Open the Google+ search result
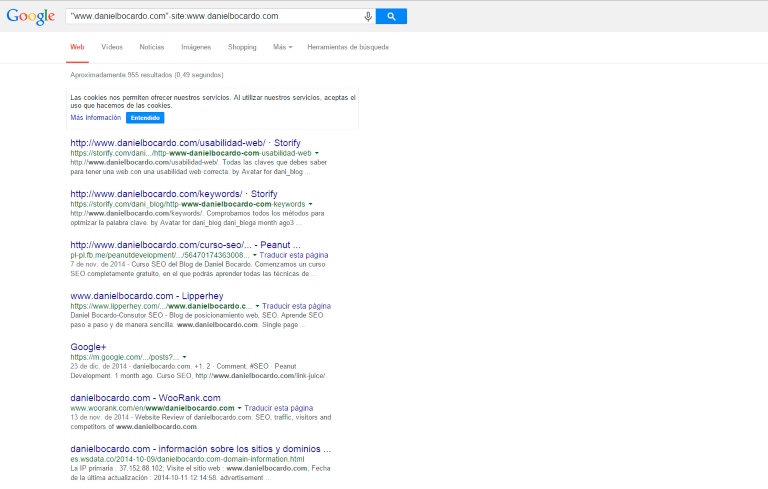Screen dimensions: 768x489 coord(88,346)
